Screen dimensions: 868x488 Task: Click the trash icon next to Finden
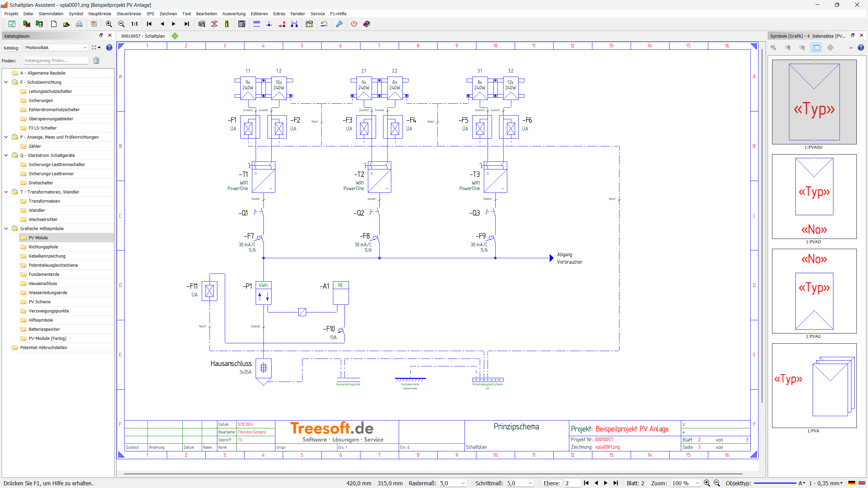[x=96, y=61]
